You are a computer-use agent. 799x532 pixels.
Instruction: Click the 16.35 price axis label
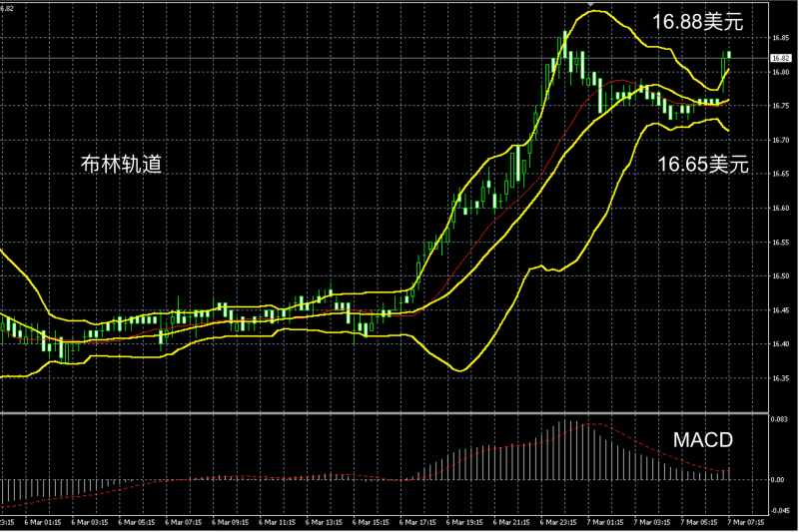point(778,378)
